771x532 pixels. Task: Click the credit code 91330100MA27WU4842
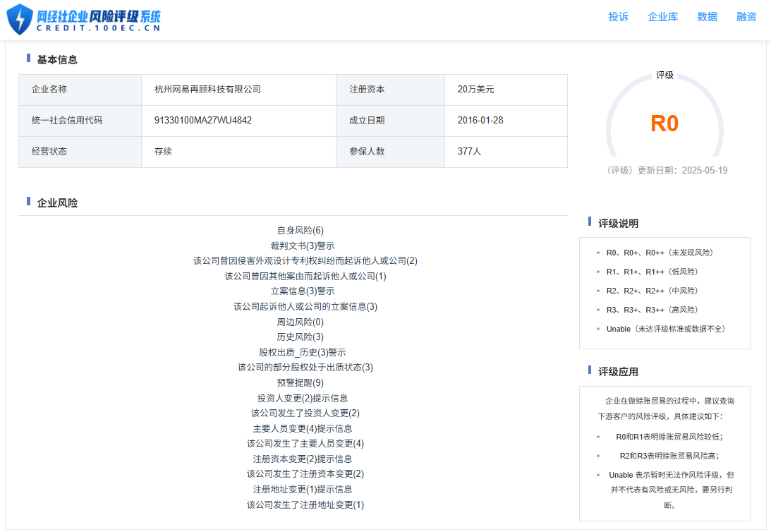coord(202,121)
